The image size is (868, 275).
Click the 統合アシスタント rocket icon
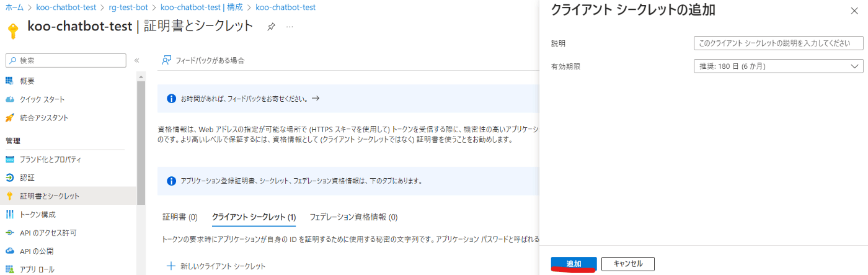coord(9,117)
